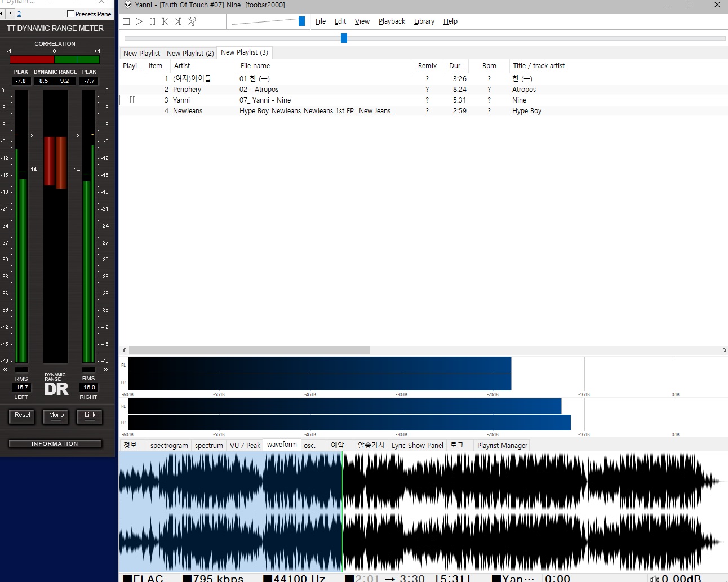Sort by File name column header
The height and width of the screenshot is (582, 728).
pyautogui.click(x=323, y=66)
